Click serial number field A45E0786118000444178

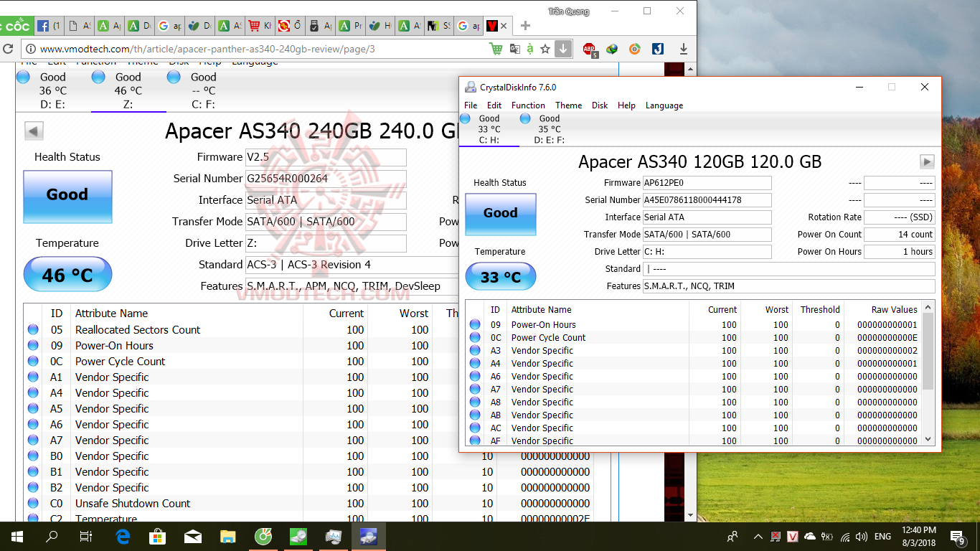pyautogui.click(x=707, y=200)
